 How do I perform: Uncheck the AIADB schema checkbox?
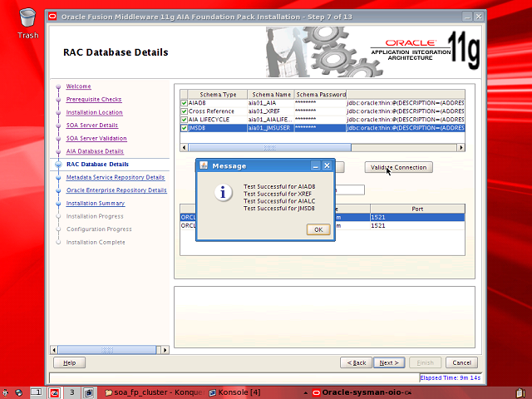[185, 103]
